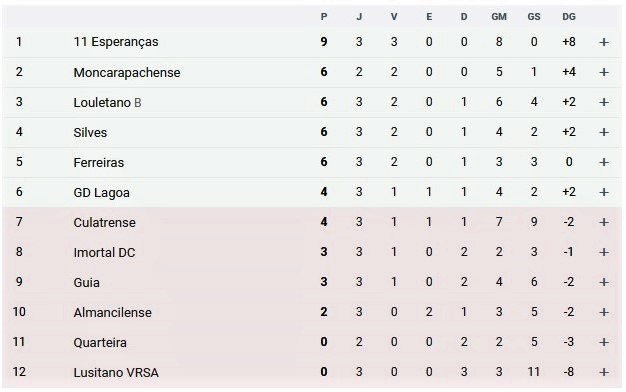The image size is (626, 392).
Task: Expand the Almancilense row plus icon
Action: 604,312
